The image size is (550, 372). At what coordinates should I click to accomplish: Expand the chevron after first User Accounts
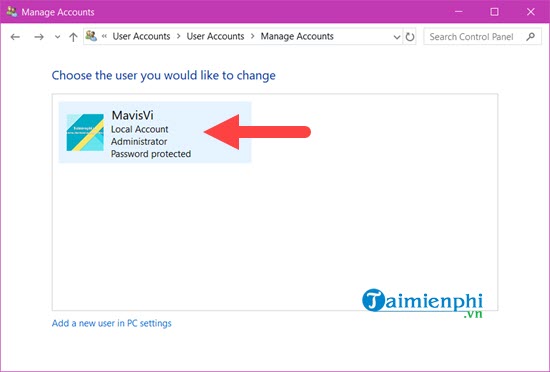click(179, 36)
